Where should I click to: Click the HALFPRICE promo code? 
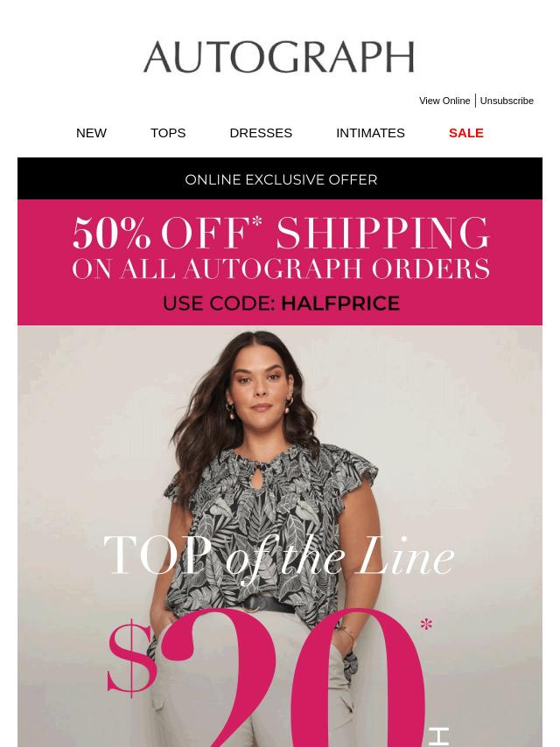[340, 304]
